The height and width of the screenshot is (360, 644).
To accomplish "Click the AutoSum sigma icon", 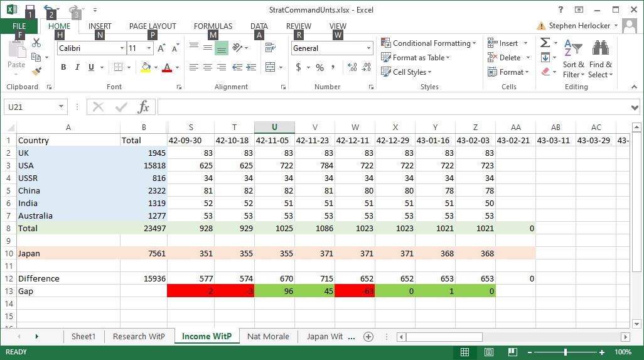I will (545, 43).
